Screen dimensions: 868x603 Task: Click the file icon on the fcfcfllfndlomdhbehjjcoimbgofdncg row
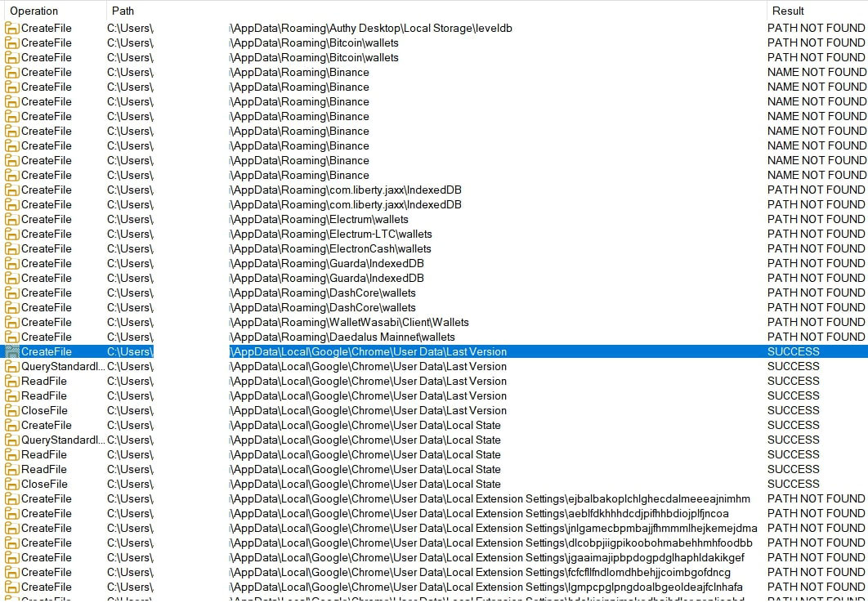[x=12, y=572]
